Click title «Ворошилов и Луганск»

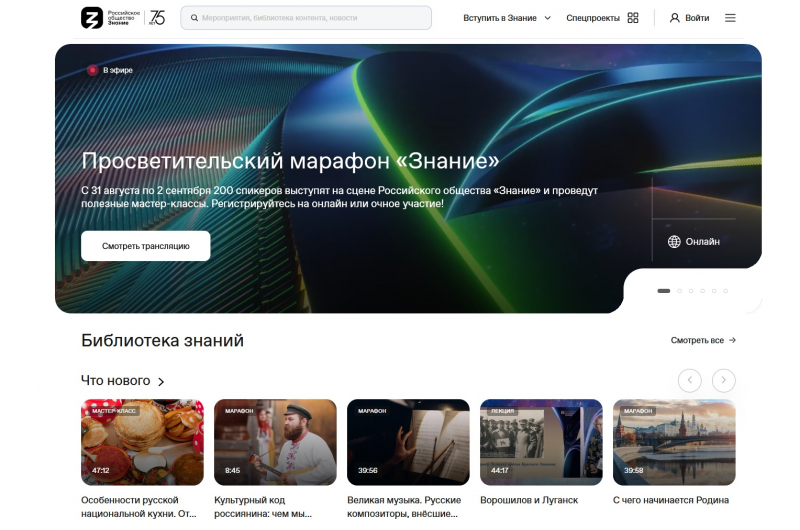pyautogui.click(x=529, y=500)
